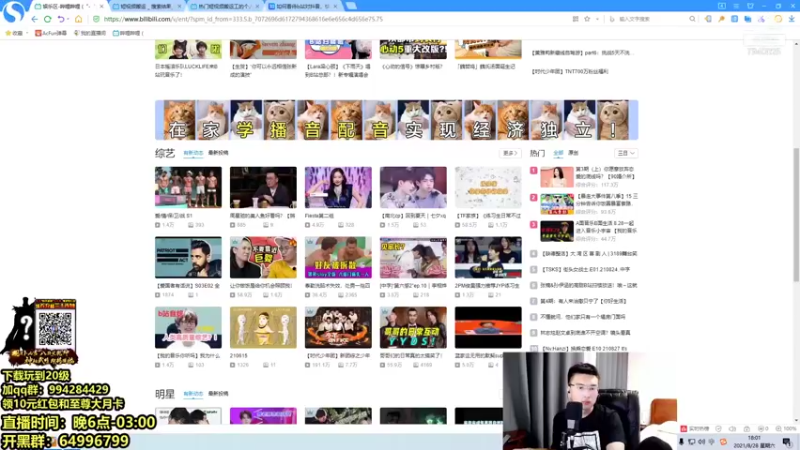Click the tab count icon in title bar

(721, 6)
